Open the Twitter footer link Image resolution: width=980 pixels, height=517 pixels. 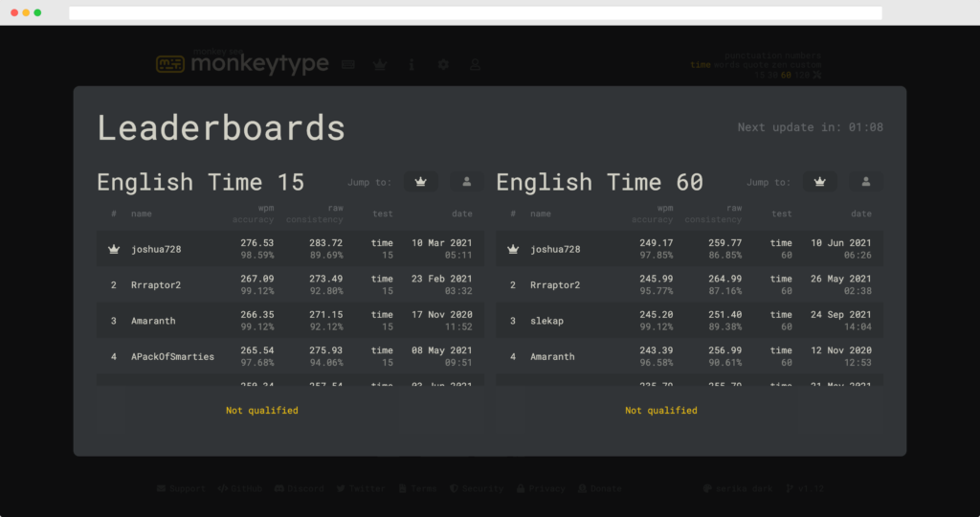pos(361,488)
